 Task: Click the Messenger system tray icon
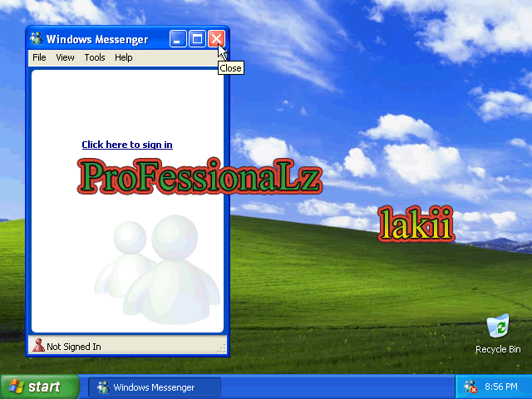pos(470,387)
